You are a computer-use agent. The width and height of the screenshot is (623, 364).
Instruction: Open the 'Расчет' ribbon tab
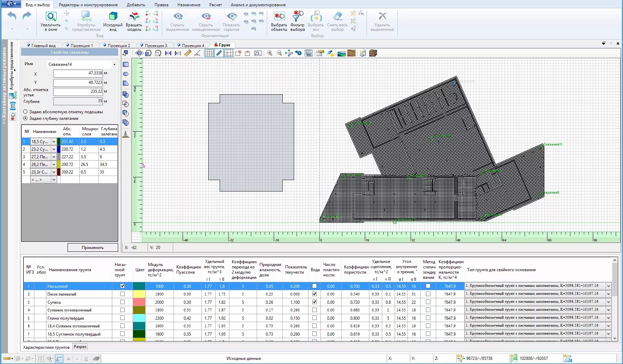click(x=216, y=5)
